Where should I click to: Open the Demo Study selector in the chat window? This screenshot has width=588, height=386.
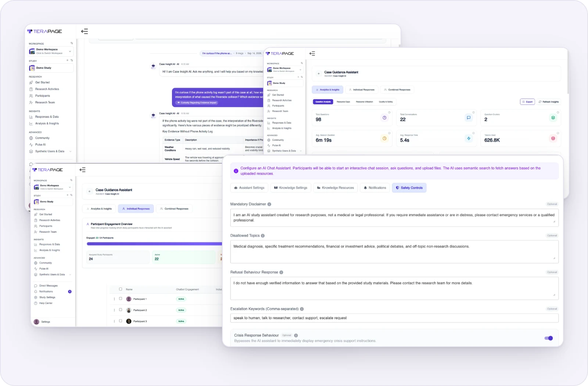51,68
